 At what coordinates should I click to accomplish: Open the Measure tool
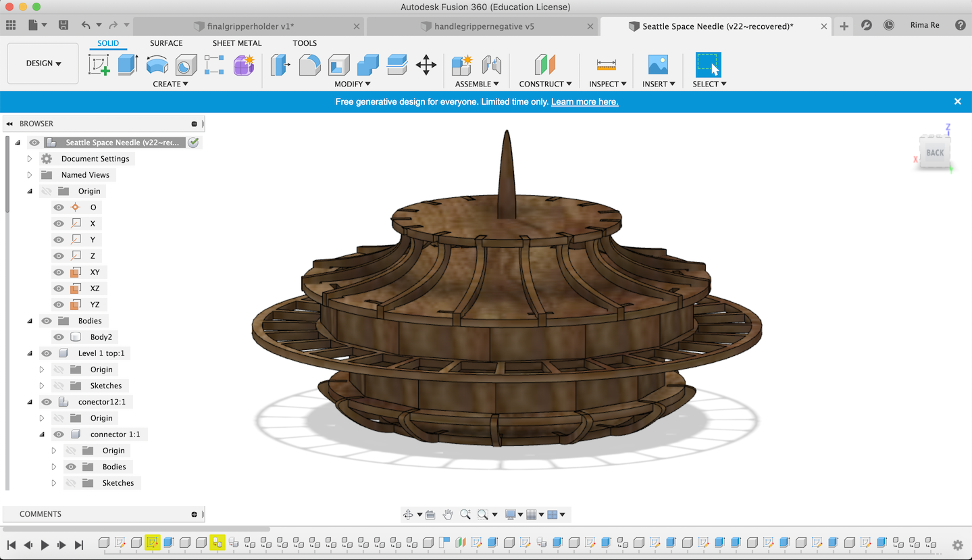tap(606, 65)
